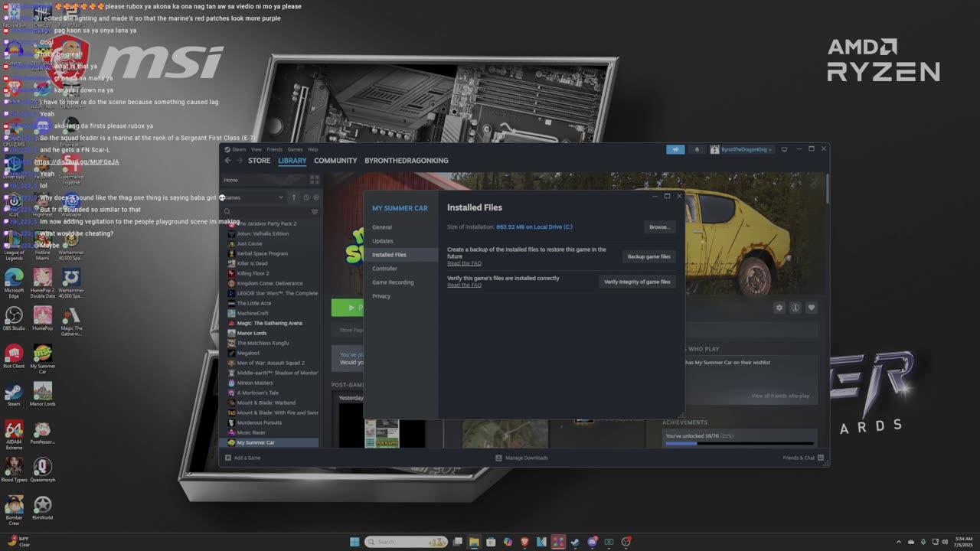Click advanced filter icon beside search
Image resolution: width=980 pixels, height=551 pixels.
pos(315,212)
